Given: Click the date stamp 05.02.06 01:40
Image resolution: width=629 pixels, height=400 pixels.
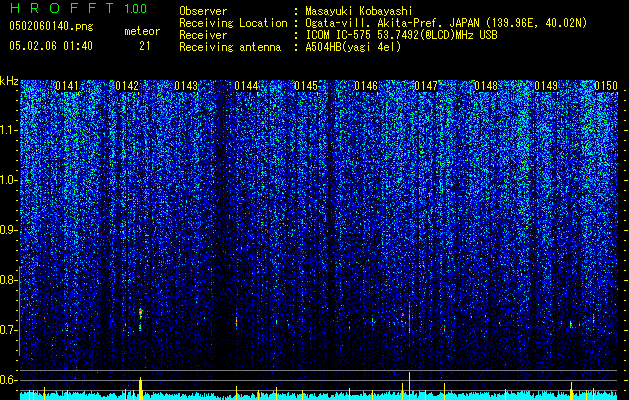Looking at the screenshot, I should 51,46.
